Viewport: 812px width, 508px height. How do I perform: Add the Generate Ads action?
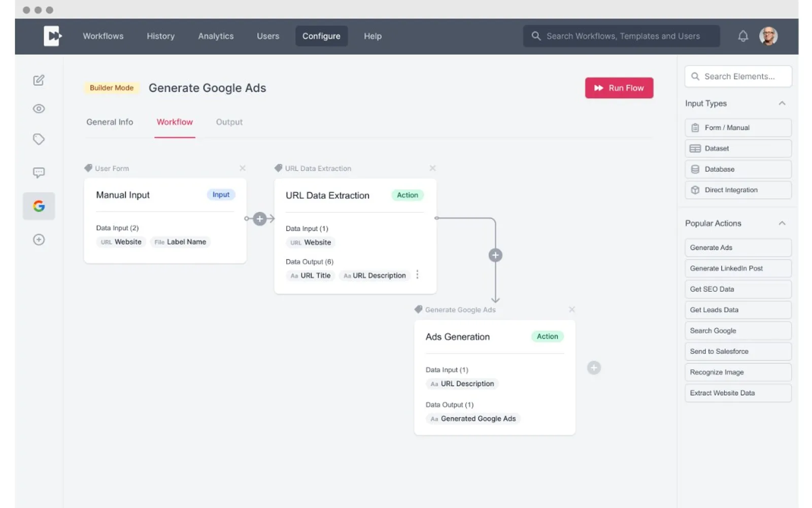coord(738,247)
